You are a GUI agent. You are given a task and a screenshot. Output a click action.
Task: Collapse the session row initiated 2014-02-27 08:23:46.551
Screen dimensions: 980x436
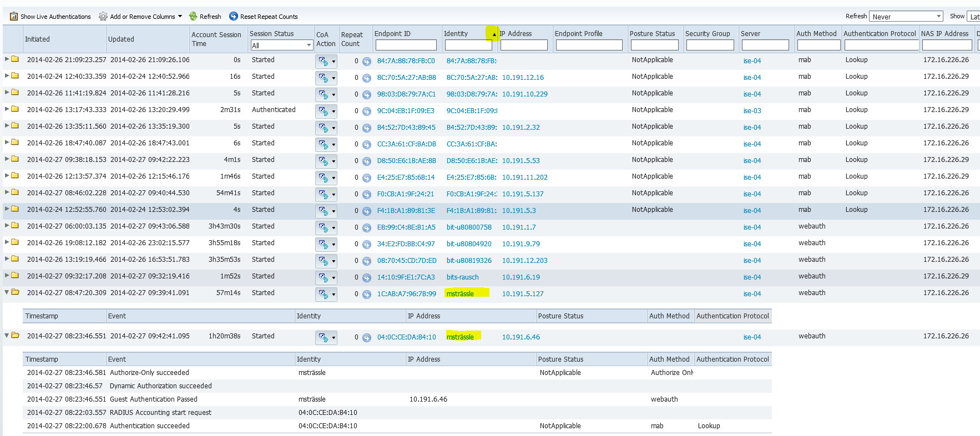(7, 335)
